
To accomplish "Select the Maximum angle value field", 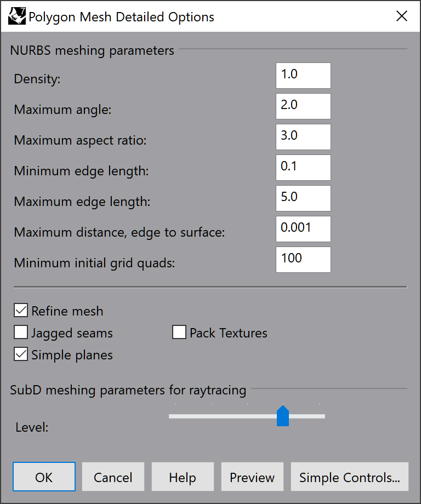I will 303,106.
